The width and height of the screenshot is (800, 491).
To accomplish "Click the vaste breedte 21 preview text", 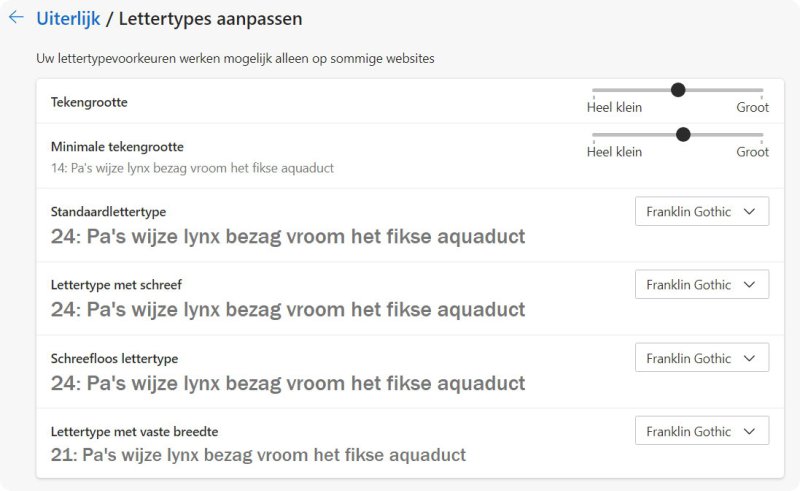I will point(258,455).
